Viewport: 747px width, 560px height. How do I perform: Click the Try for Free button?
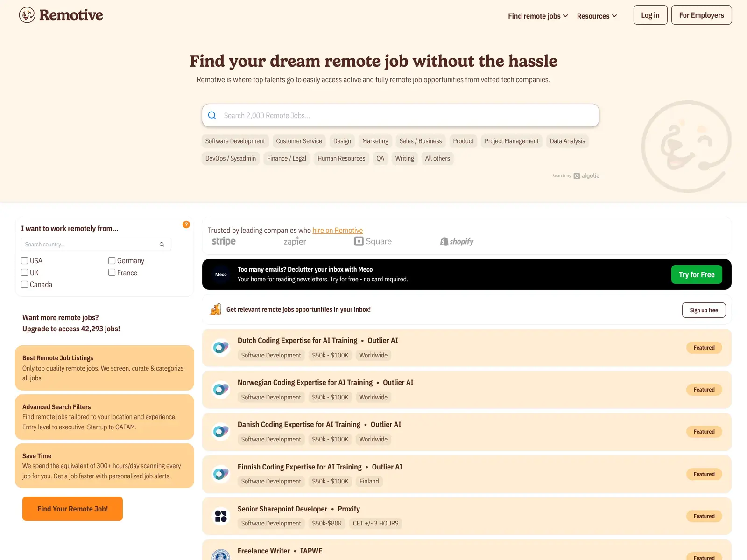697,274
